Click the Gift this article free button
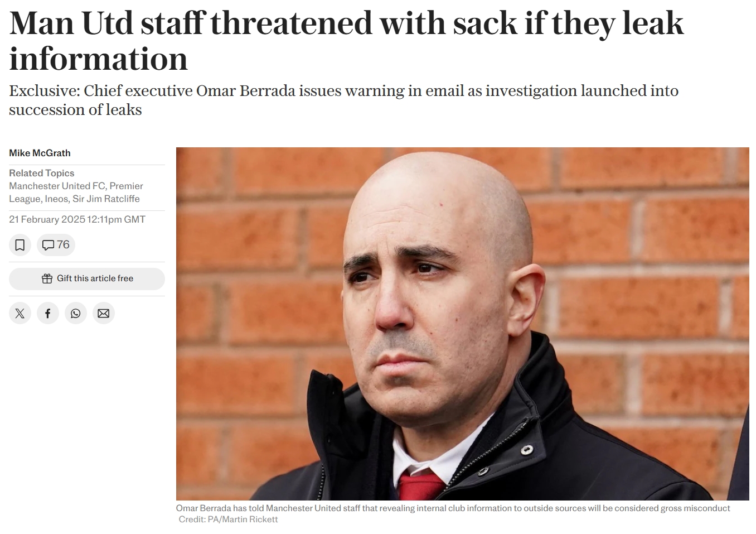Image resolution: width=756 pixels, height=534 pixels. tap(87, 278)
